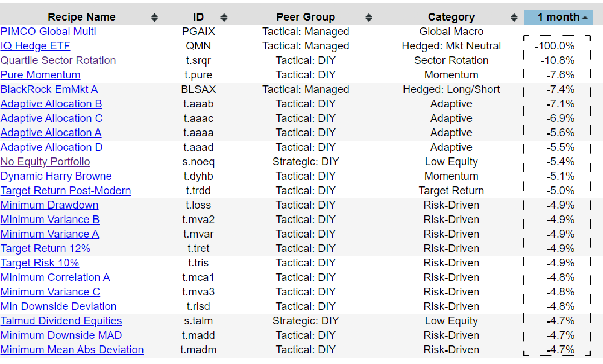Image resolution: width=603 pixels, height=364 pixels.
Task: Select the BLSAX ID cell
Action: tap(198, 89)
